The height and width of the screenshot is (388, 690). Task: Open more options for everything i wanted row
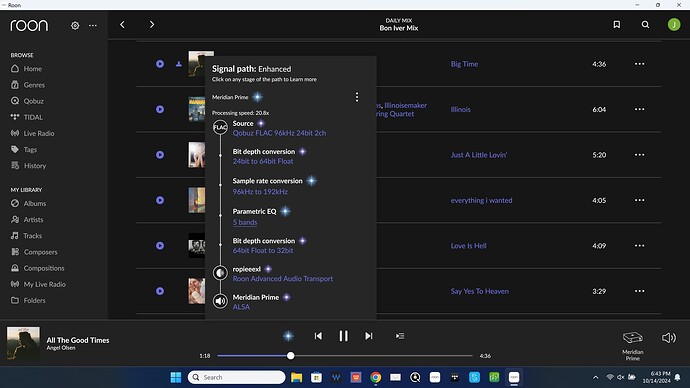coord(639,200)
